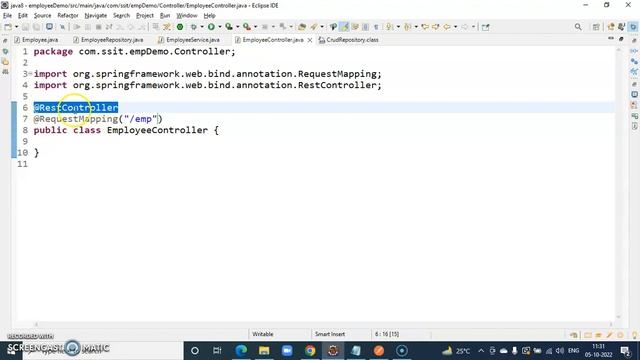Expand the Previous Annotation dropdown
Viewport: 640px width, 360px height.
(x=416, y=27)
